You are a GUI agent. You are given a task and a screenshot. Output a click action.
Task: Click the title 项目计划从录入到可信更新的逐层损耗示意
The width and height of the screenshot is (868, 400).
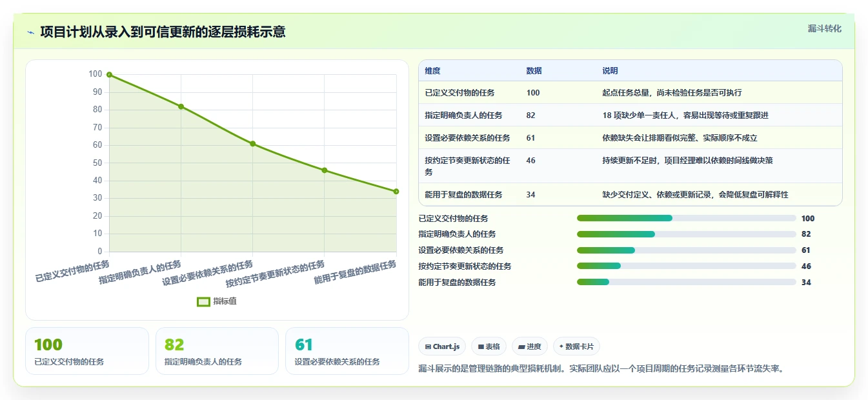(x=163, y=32)
